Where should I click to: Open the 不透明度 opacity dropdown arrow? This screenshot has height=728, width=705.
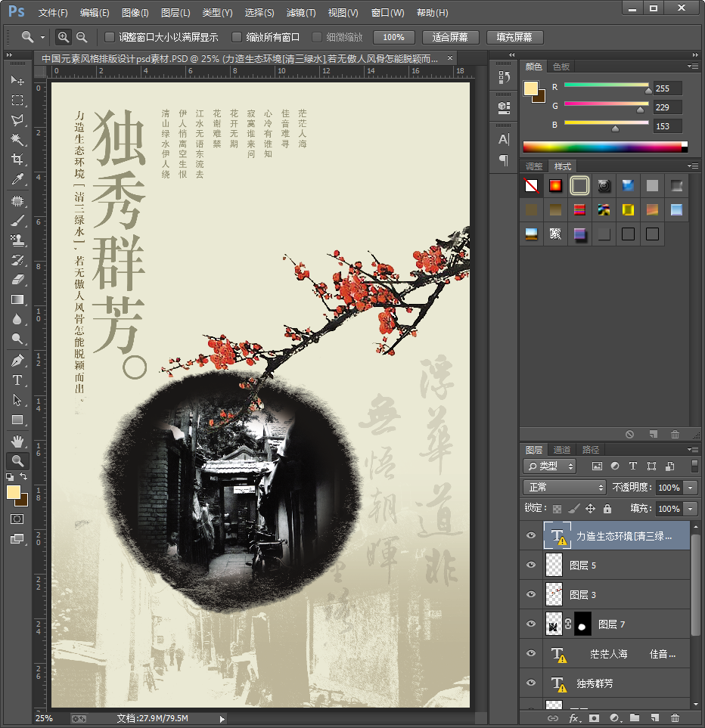coord(691,488)
